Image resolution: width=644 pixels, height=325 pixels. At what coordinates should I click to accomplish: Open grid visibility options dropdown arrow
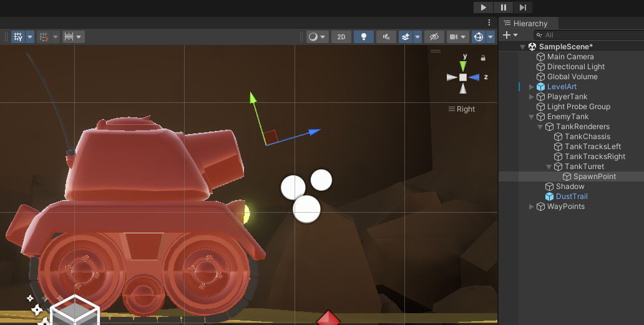(x=30, y=37)
